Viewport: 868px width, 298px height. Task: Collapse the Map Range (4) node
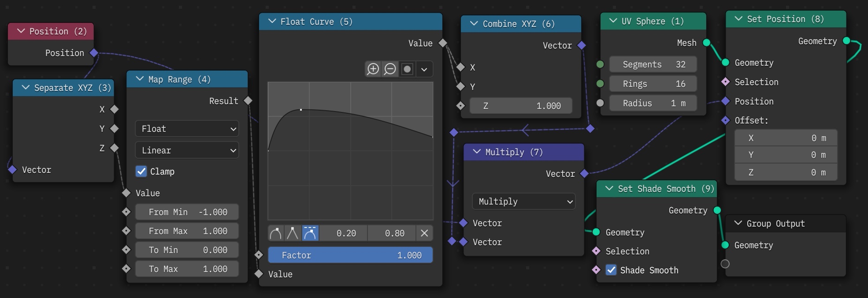click(x=140, y=79)
